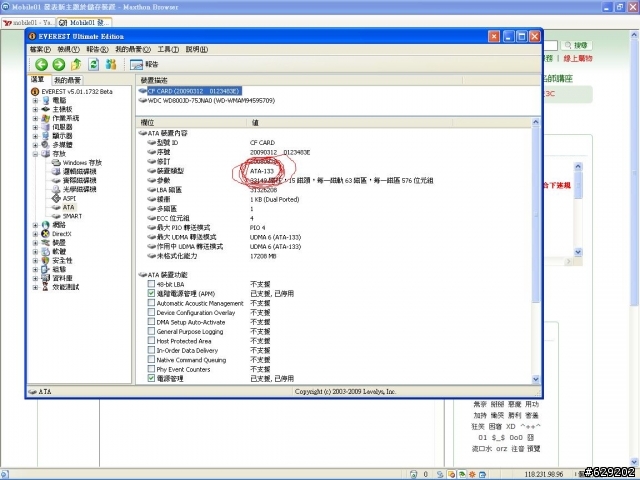This screenshot has width=640, height=480.
Task: Expand the DirectX tree node
Action: coord(36,234)
